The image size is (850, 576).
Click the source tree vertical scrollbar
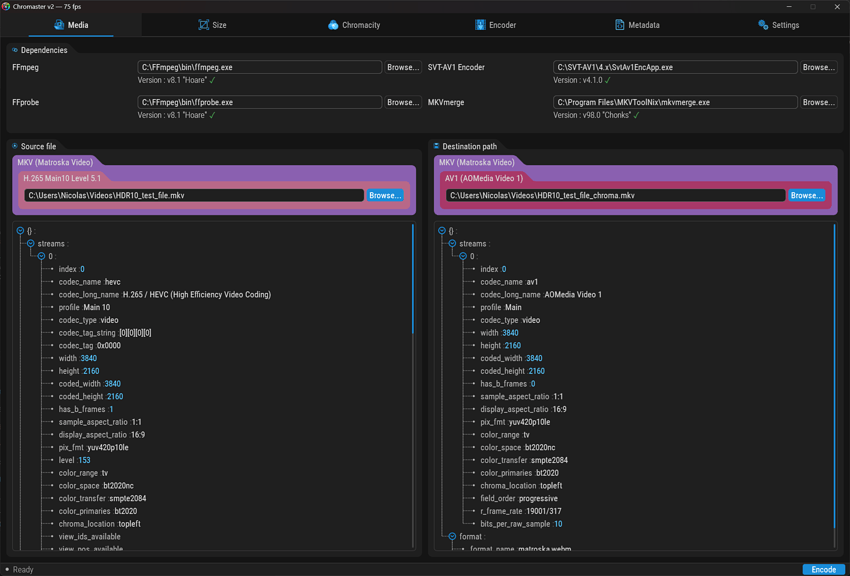click(x=413, y=279)
